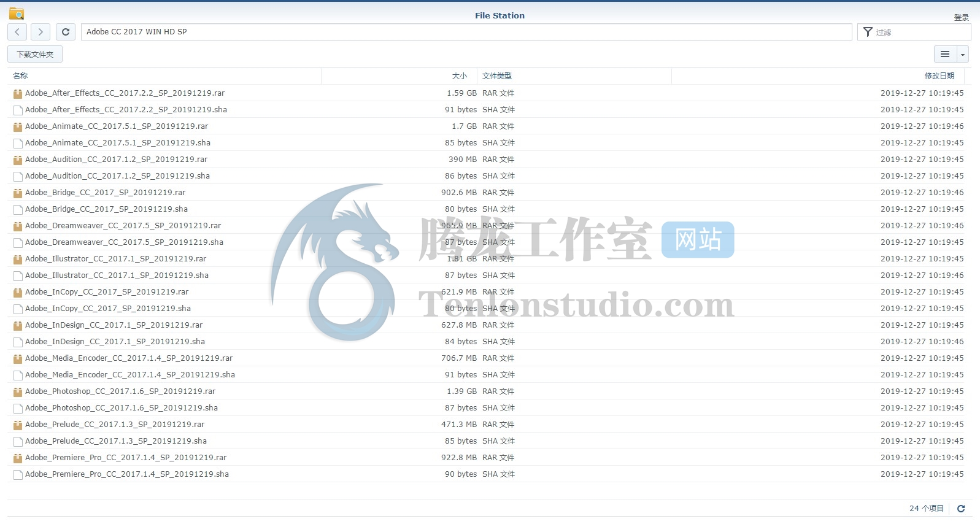The width and height of the screenshot is (980, 524).
Task: Click the list view mode icon
Action: coord(945,54)
